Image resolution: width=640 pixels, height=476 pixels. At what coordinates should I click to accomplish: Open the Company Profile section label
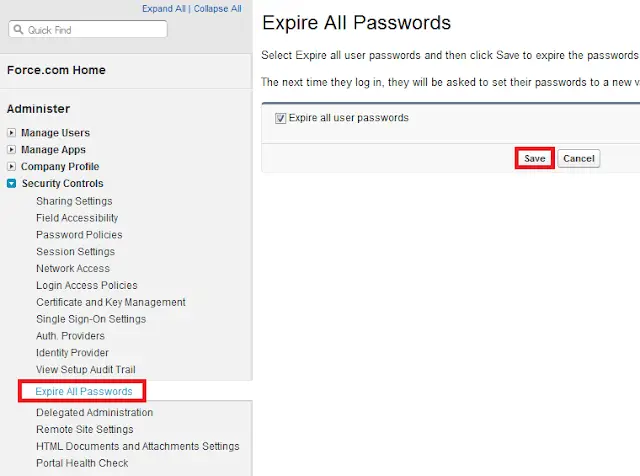(60, 167)
